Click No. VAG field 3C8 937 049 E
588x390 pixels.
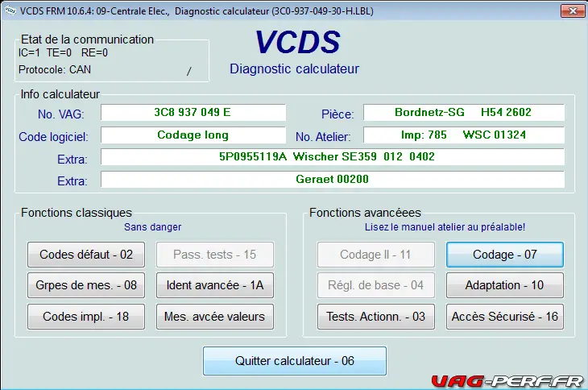click(193, 113)
